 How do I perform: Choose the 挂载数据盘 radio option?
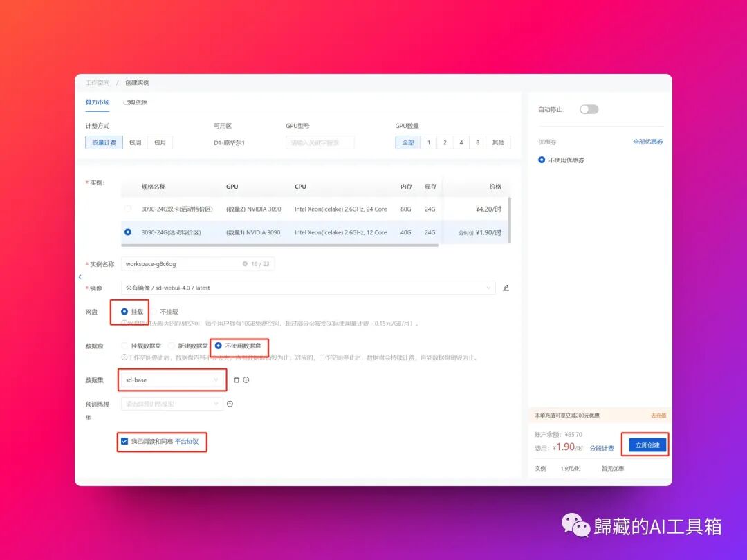point(124,346)
